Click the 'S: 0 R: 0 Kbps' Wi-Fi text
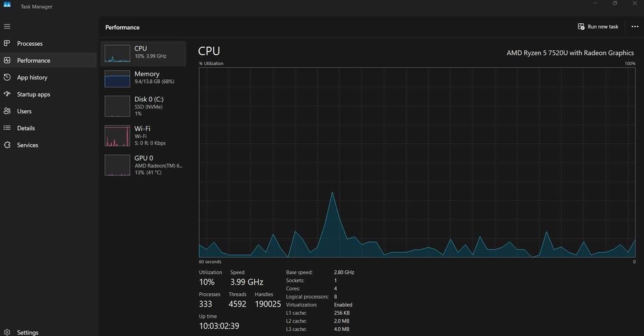Screen dimensions: 644x336 click(150, 143)
